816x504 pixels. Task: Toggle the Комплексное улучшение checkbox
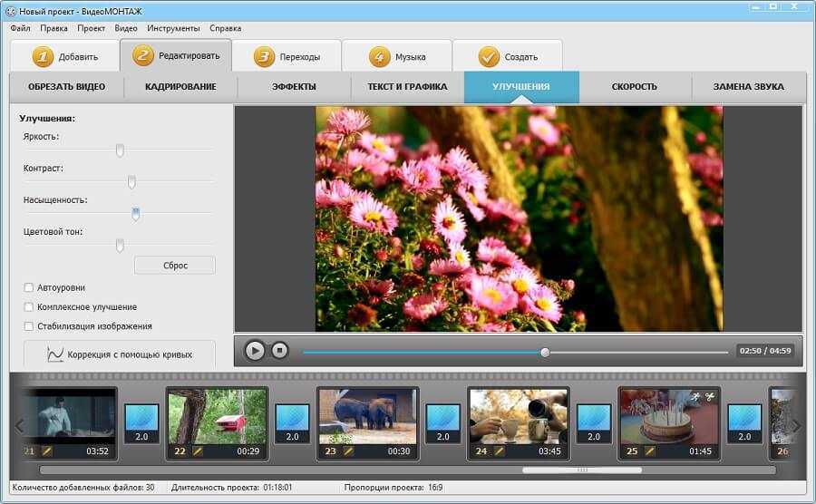29,307
